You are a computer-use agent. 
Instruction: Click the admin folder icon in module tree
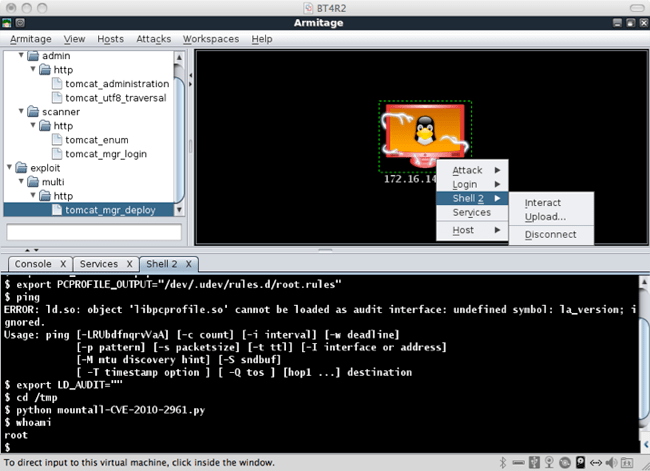[x=33, y=56]
